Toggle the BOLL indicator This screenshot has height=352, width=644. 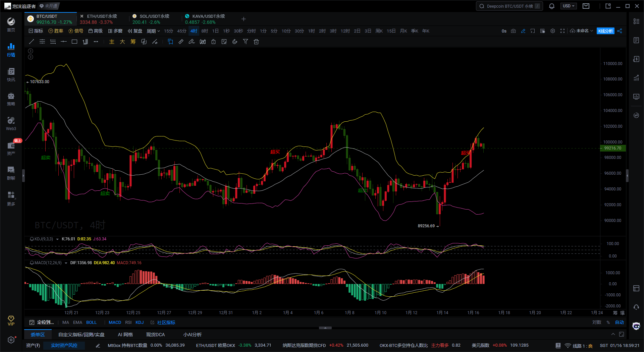91,322
